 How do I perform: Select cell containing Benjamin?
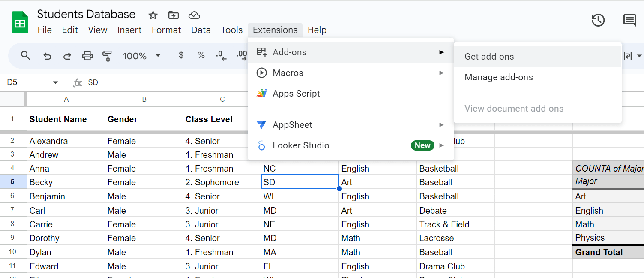[66, 196]
